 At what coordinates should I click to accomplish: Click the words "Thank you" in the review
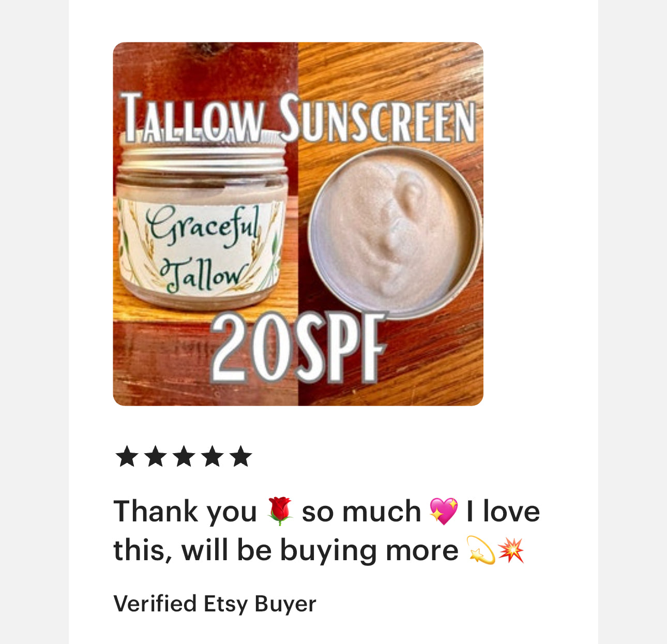(185, 512)
